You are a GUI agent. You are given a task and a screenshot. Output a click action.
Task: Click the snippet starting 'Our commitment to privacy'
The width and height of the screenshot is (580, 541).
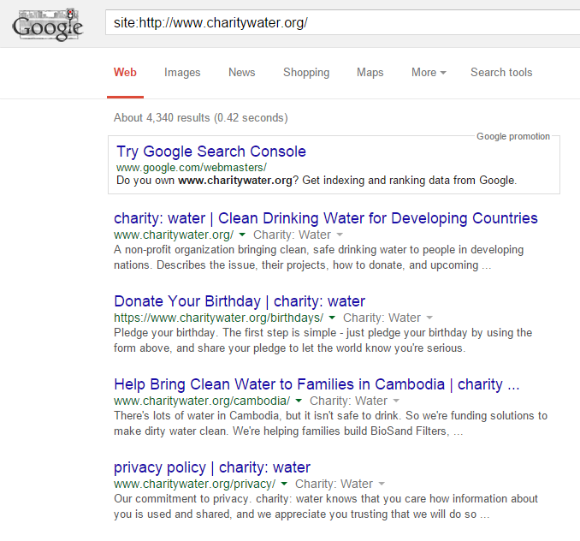click(326, 506)
